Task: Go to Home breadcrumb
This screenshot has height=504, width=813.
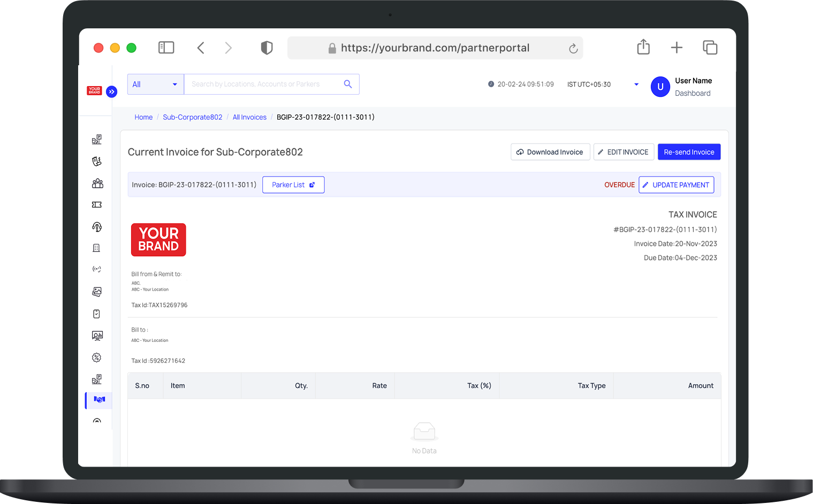Action: click(143, 117)
